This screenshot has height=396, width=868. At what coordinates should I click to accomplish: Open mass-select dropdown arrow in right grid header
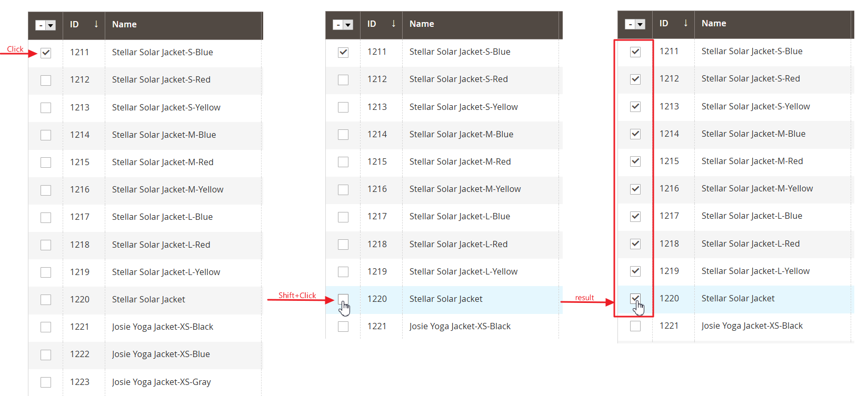[x=640, y=24]
